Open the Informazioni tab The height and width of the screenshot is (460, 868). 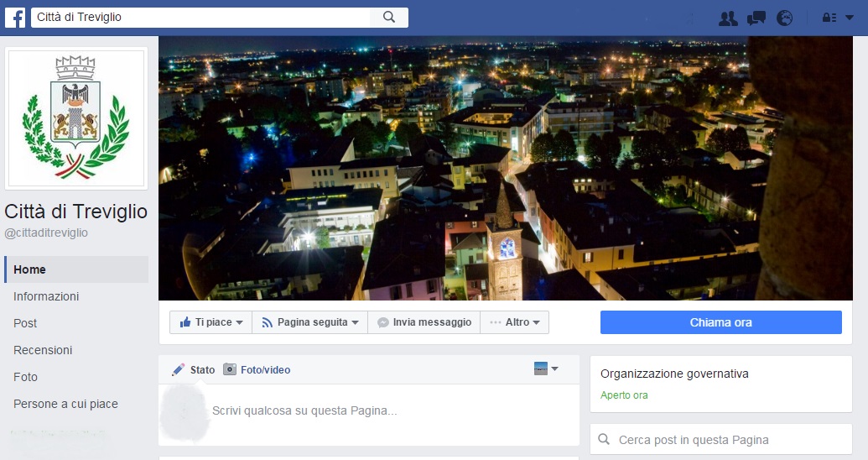tap(46, 296)
